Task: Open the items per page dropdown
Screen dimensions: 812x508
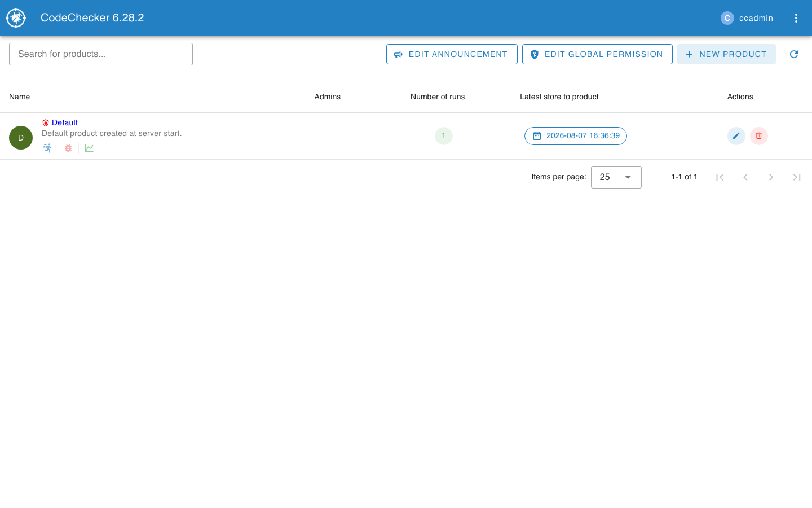Action: pos(616,177)
